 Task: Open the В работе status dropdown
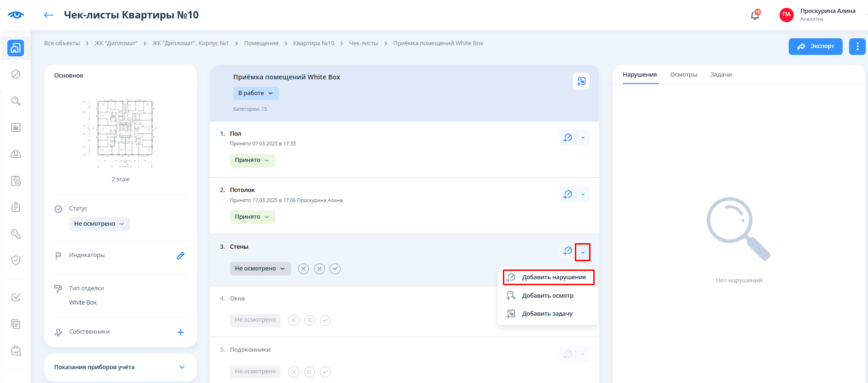point(255,93)
